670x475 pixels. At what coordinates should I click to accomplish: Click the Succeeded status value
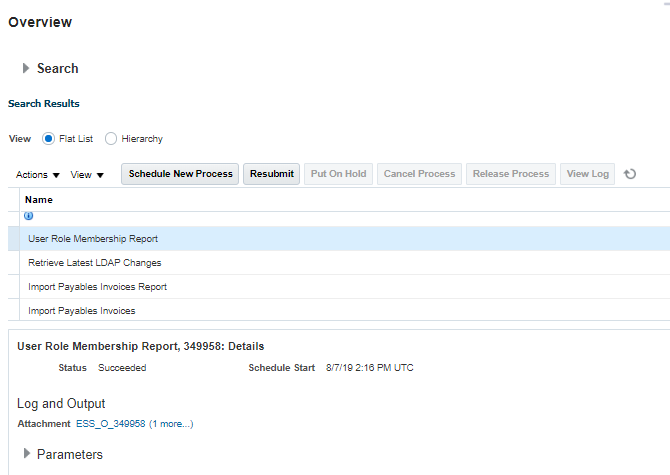122,368
